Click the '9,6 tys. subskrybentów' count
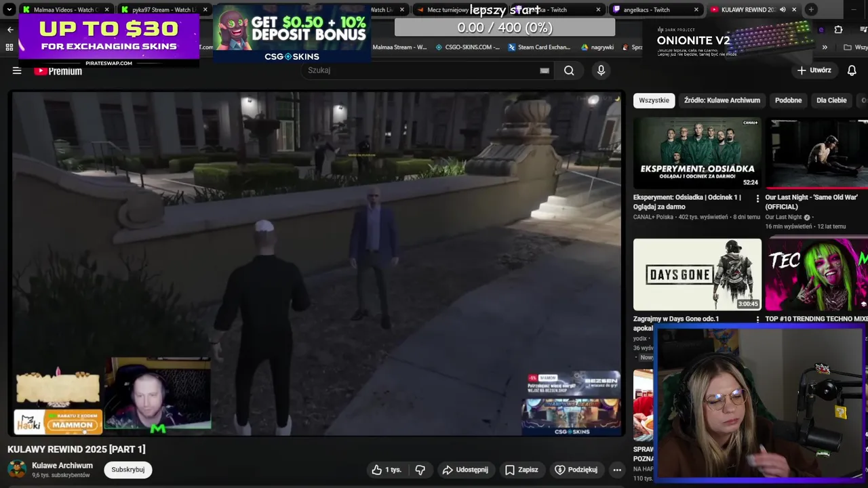The width and height of the screenshot is (868, 488). point(61,475)
